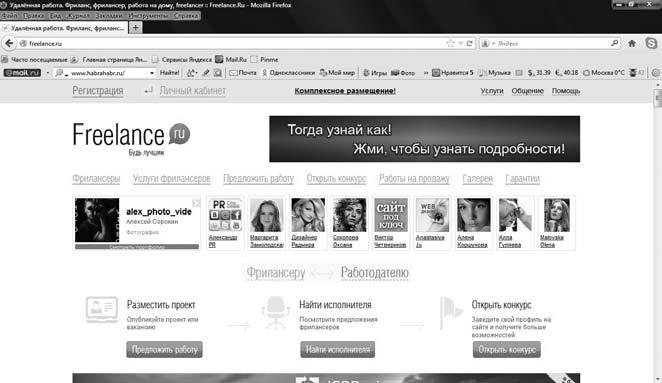Show more toolbar items with the chevron
662x383 pixels.
coord(426,73)
